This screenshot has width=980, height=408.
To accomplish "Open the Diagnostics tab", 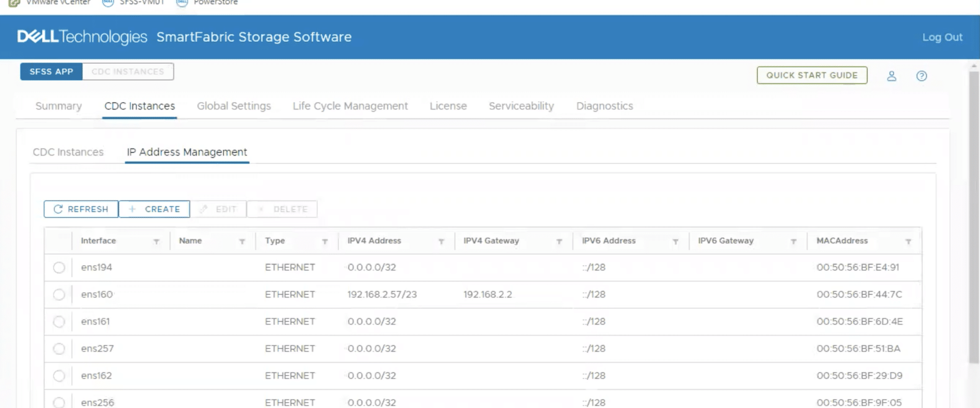I will (x=605, y=106).
